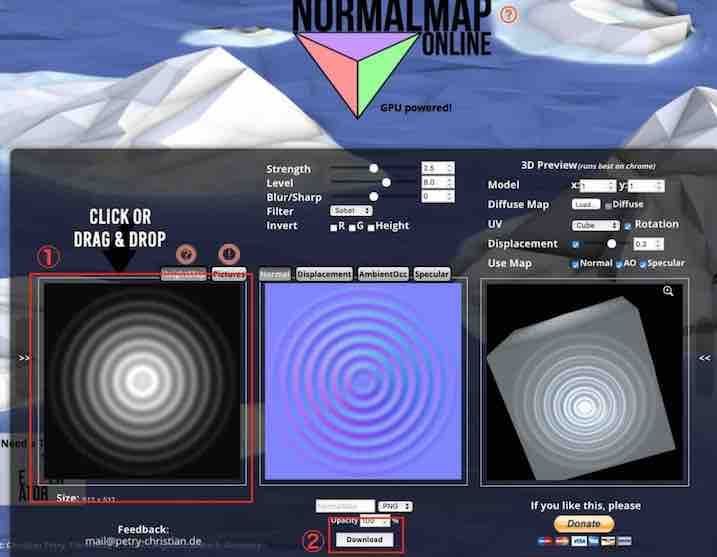Switch to the Specular tab

432,274
